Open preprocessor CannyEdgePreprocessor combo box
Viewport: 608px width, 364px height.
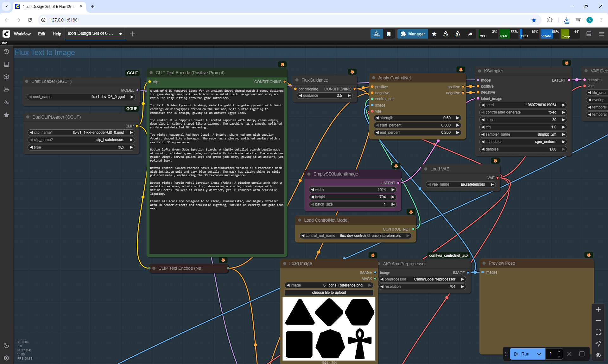click(x=423, y=279)
